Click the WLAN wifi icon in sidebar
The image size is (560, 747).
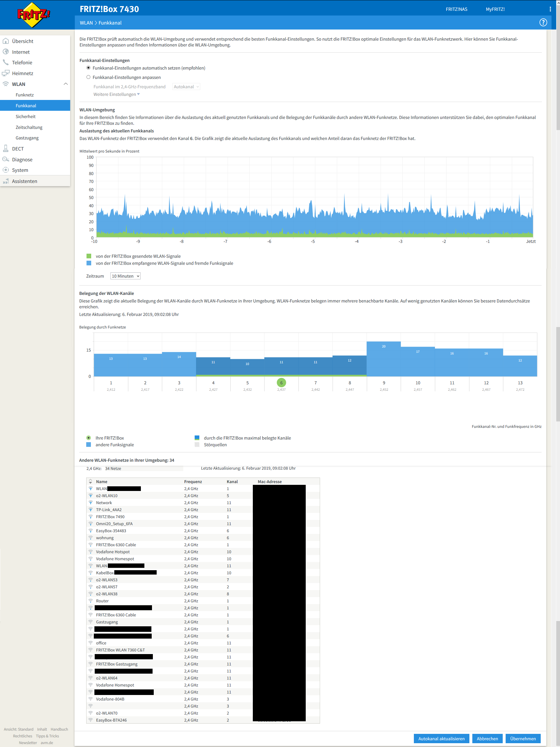pyautogui.click(x=6, y=84)
